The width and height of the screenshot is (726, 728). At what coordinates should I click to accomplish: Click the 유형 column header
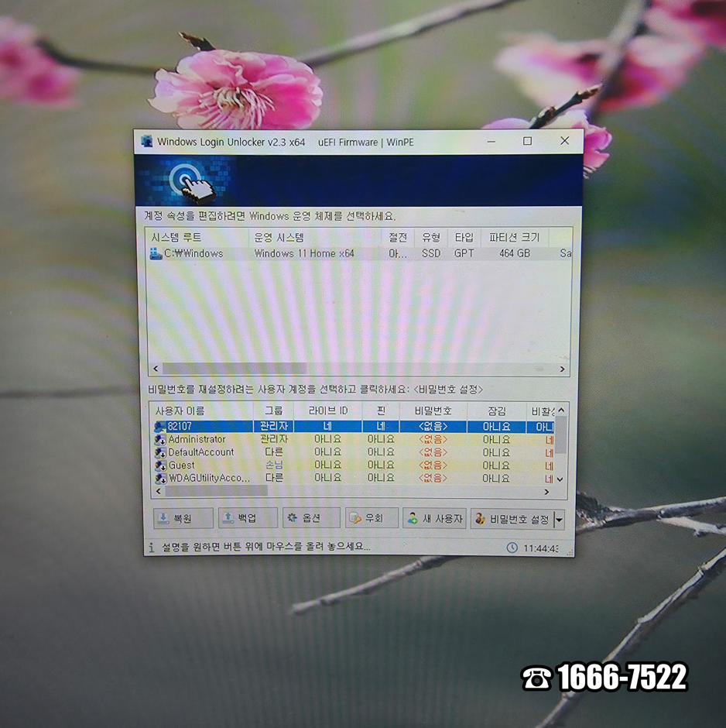point(431,238)
